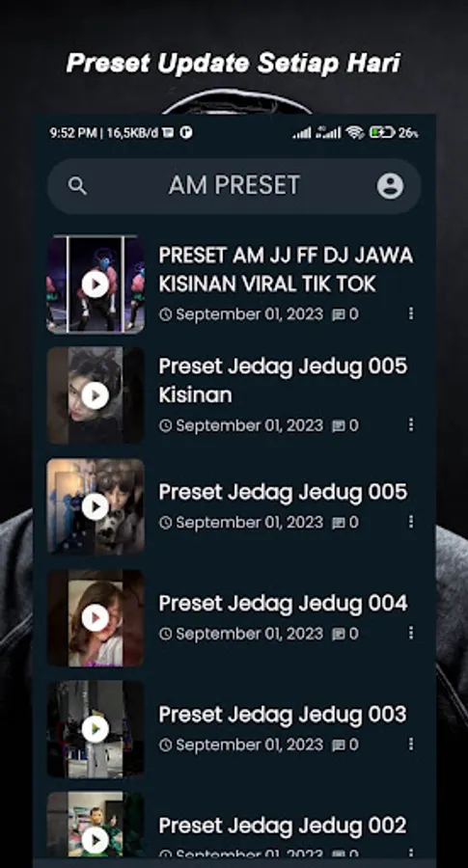Open the user profile account icon
468x868 pixels.
pyautogui.click(x=391, y=186)
